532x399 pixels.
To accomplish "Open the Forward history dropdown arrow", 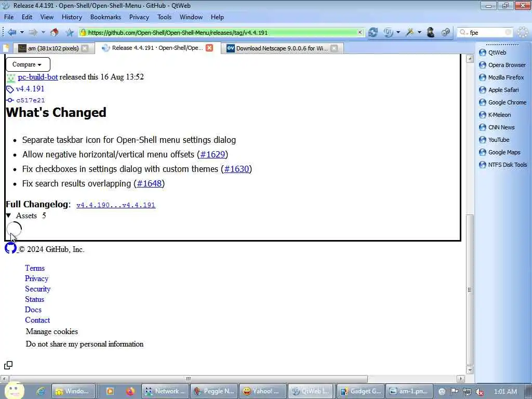I will pyautogui.click(x=44, y=32).
